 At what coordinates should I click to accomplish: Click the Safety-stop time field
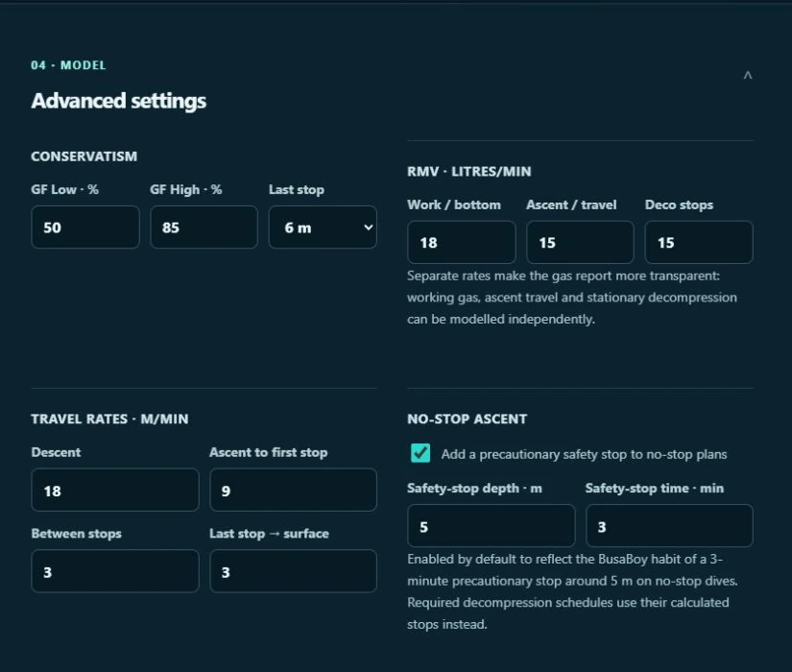(x=670, y=526)
